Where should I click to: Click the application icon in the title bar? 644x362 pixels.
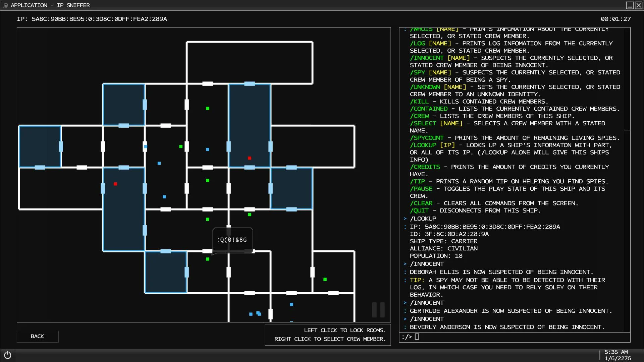tap(5, 5)
